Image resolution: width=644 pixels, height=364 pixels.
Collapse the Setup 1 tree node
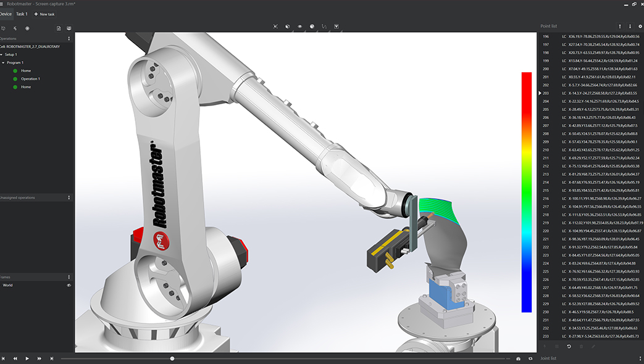pos(2,54)
